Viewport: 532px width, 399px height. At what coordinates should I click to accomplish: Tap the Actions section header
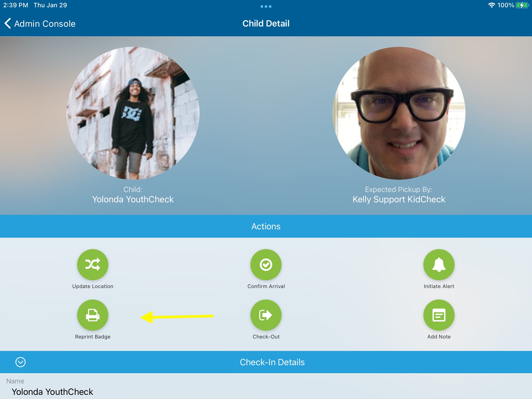pyautogui.click(x=266, y=226)
